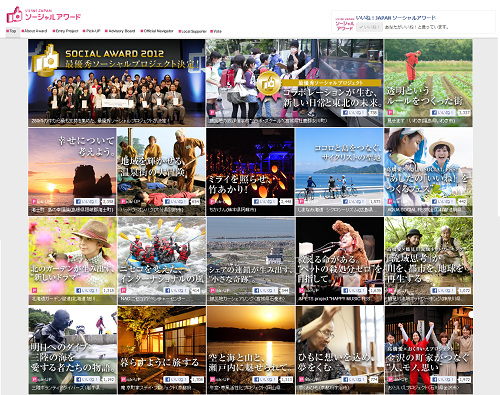This screenshot has width=500, height=395.
Task: Click the Facebook Like button on the bamboo lantern tile
Action: click(x=265, y=202)
